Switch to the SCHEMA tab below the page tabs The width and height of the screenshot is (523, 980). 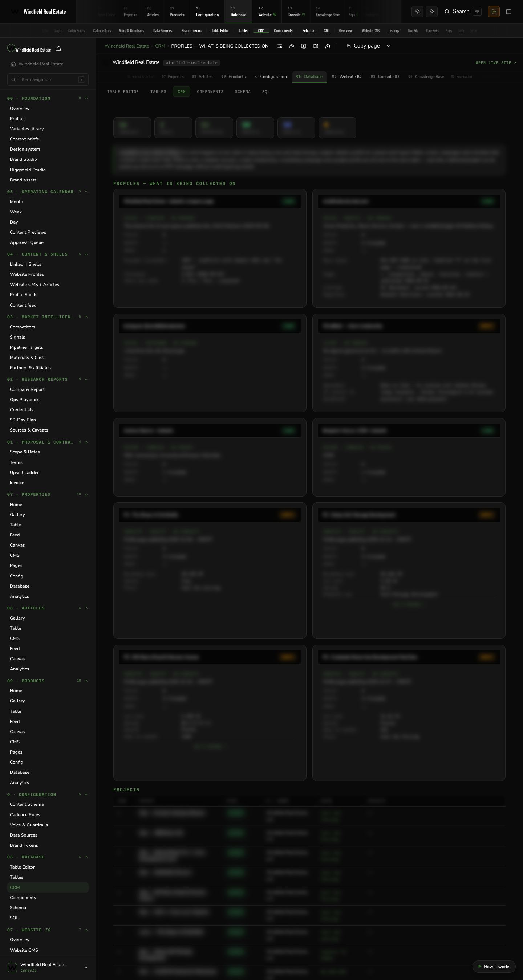coord(243,92)
